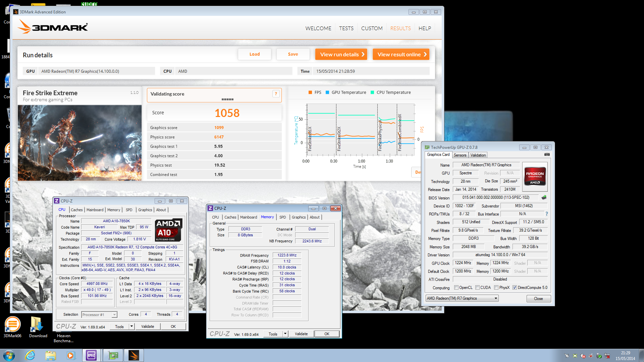Enable the CUDA checkbox in GPU-Z
Viewport: 644px width, 362px height.
[x=477, y=288]
